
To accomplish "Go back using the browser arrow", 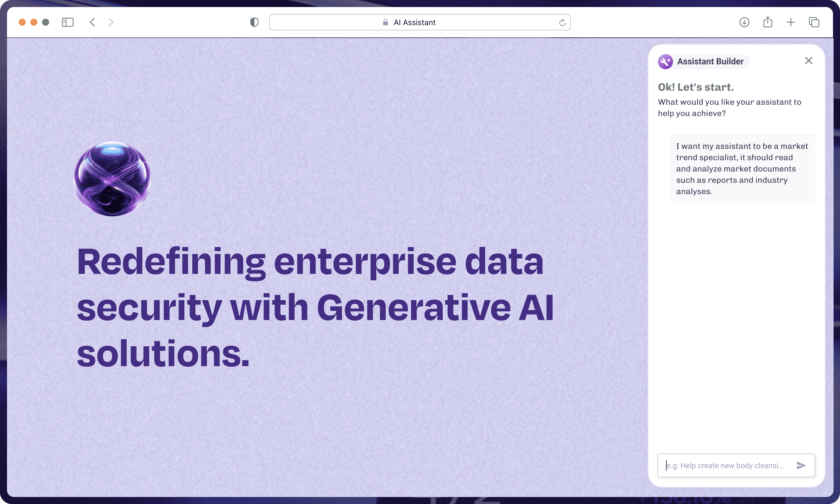I will point(92,22).
